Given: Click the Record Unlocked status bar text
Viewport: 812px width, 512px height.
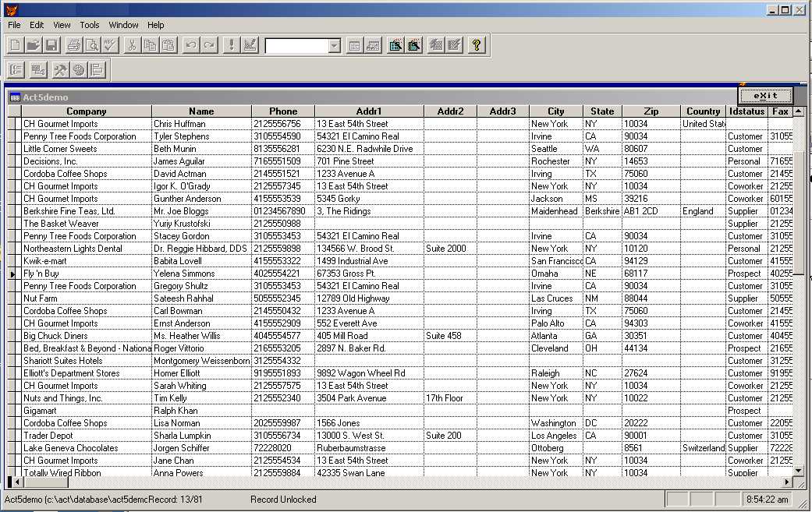Looking at the screenshot, I should coord(283,500).
